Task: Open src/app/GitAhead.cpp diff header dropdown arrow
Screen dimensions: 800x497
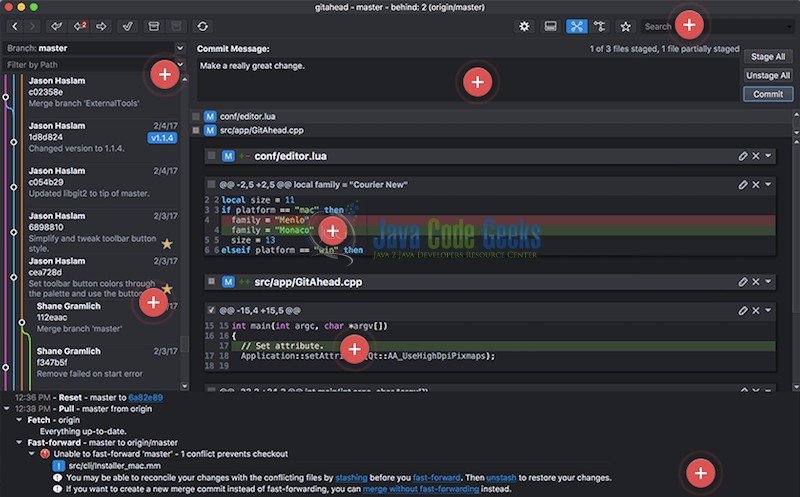Action: (x=768, y=282)
